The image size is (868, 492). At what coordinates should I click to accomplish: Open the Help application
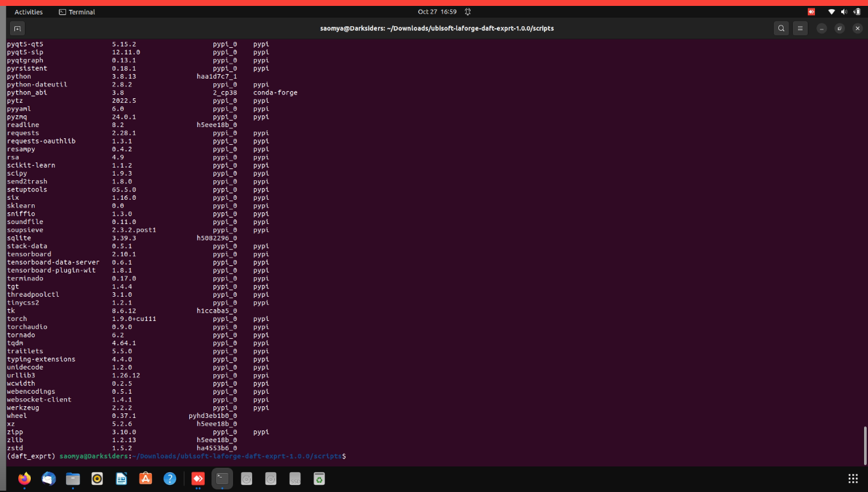point(170,478)
